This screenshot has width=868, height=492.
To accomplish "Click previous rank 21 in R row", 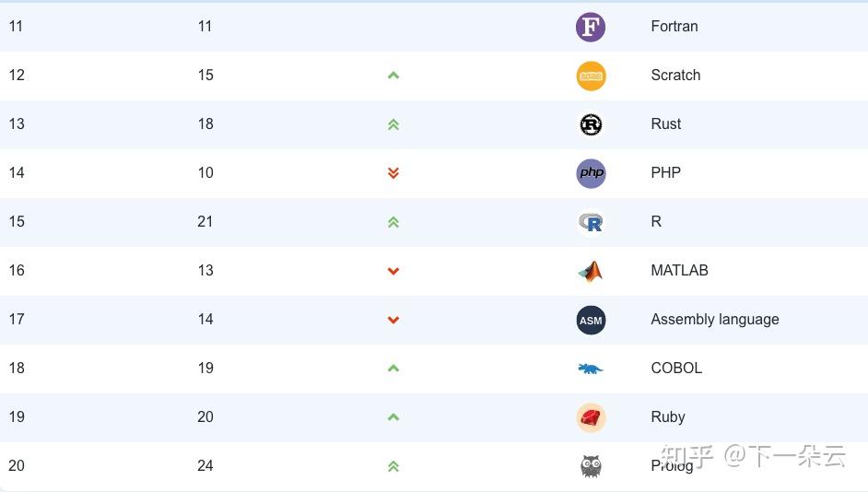I will tap(205, 222).
